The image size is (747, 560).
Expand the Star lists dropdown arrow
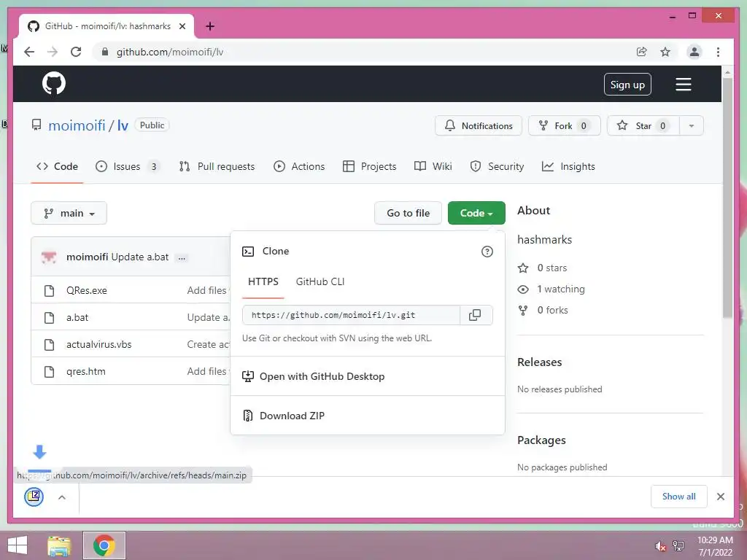click(x=692, y=125)
